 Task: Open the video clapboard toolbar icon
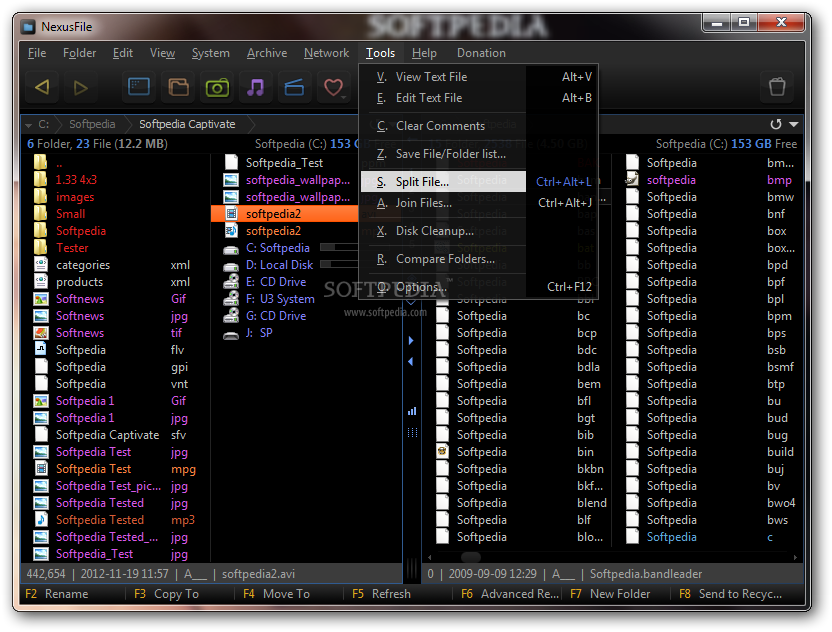click(x=294, y=87)
